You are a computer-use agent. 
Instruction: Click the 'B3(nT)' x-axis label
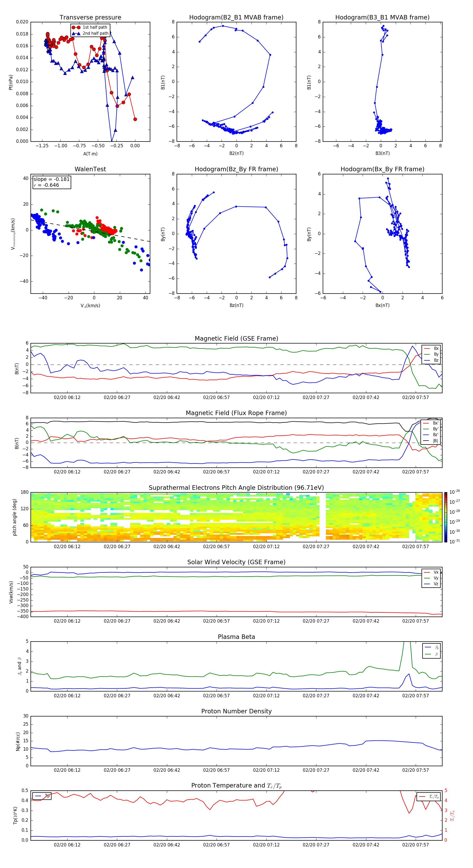click(x=382, y=153)
